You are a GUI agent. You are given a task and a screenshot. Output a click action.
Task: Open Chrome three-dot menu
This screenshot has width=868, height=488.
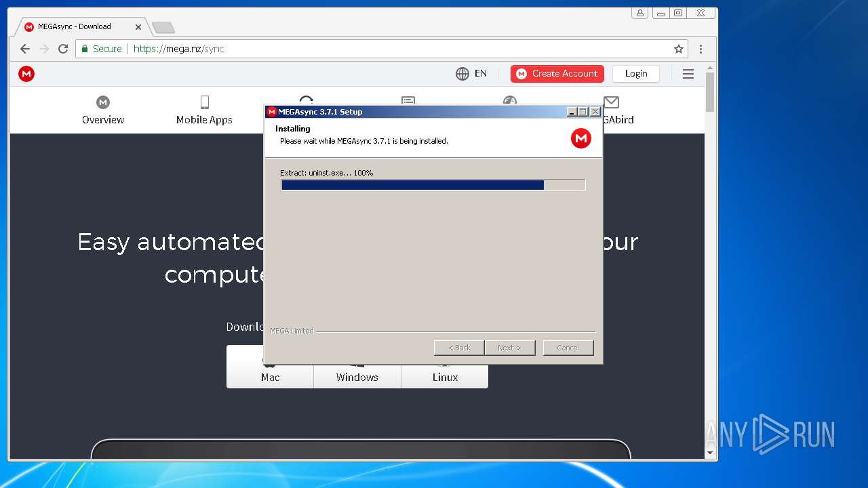tap(701, 49)
